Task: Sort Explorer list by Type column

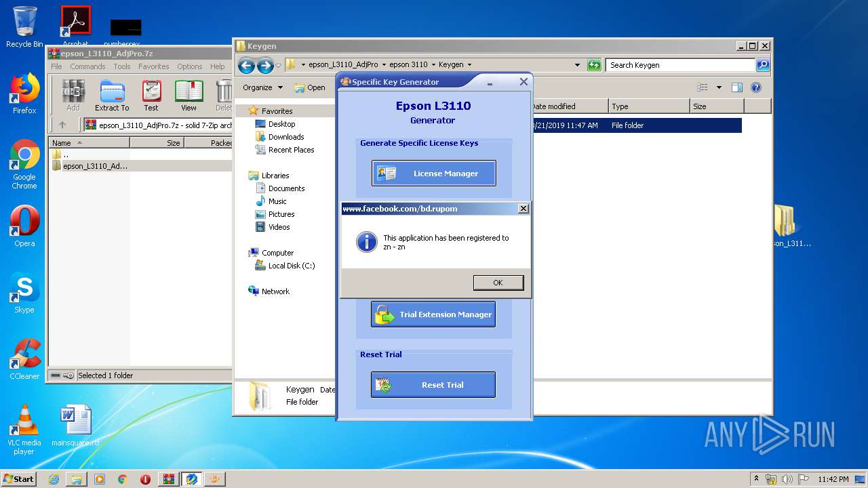Action: coord(648,106)
